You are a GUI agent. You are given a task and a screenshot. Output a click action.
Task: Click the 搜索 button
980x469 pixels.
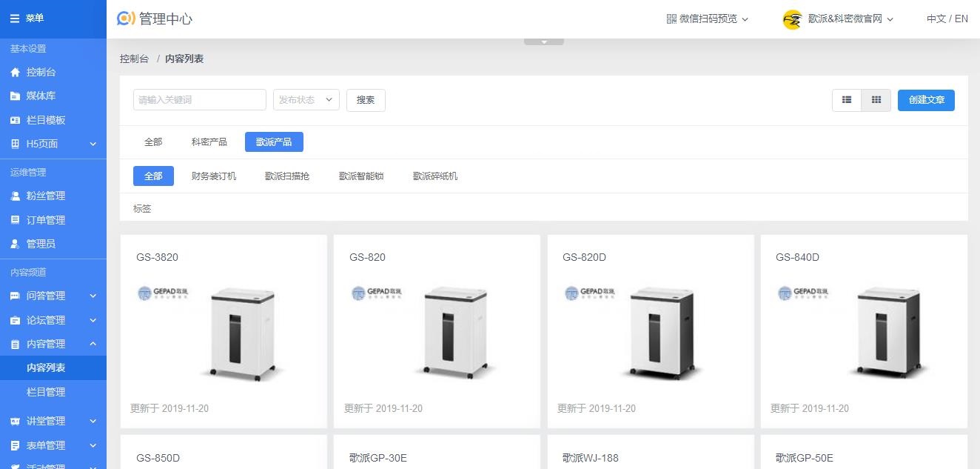(366, 100)
